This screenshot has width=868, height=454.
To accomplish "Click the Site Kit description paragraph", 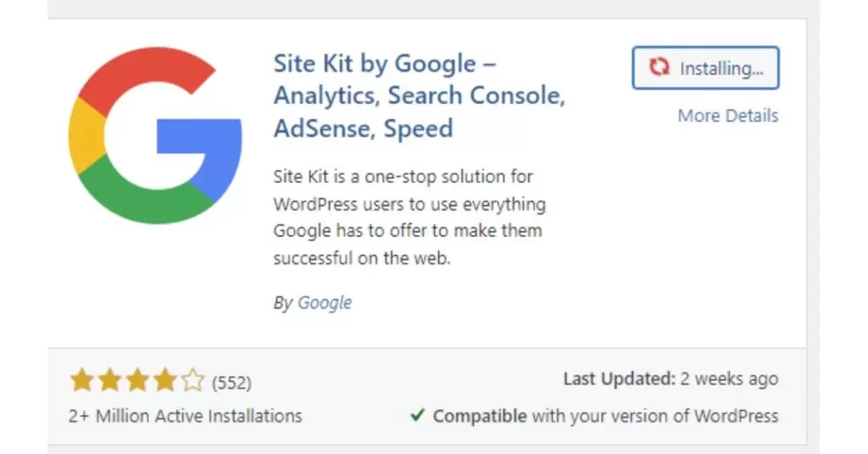I will coord(409,218).
